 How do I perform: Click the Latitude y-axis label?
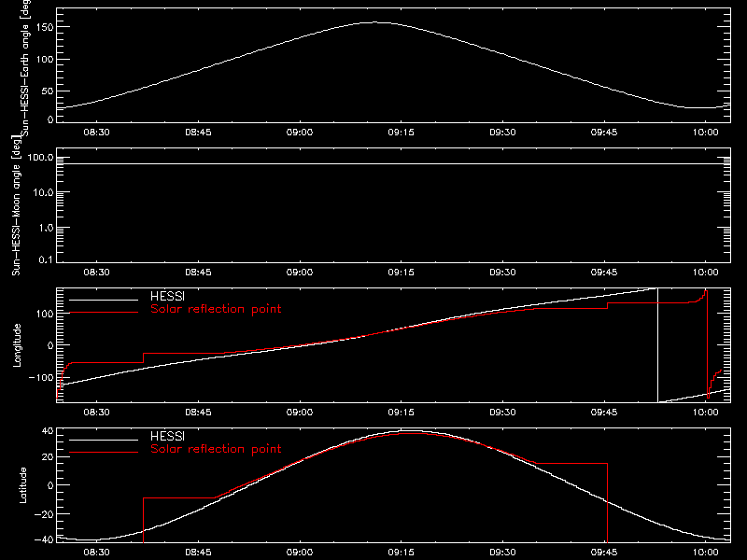[22, 484]
